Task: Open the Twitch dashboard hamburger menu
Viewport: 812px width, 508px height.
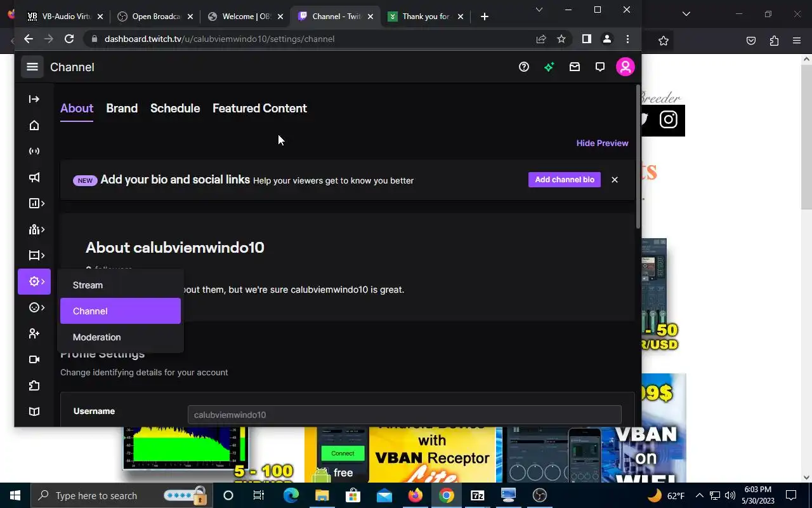Action: [x=32, y=67]
